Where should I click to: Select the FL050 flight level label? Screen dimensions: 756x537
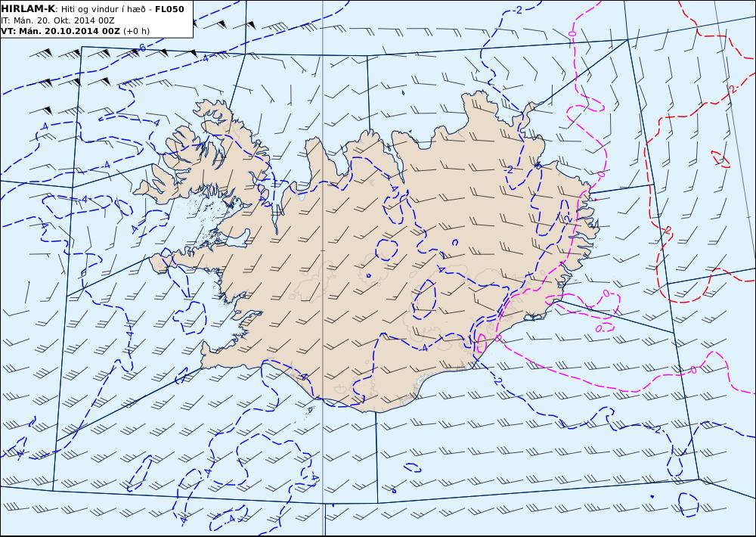click(x=169, y=8)
